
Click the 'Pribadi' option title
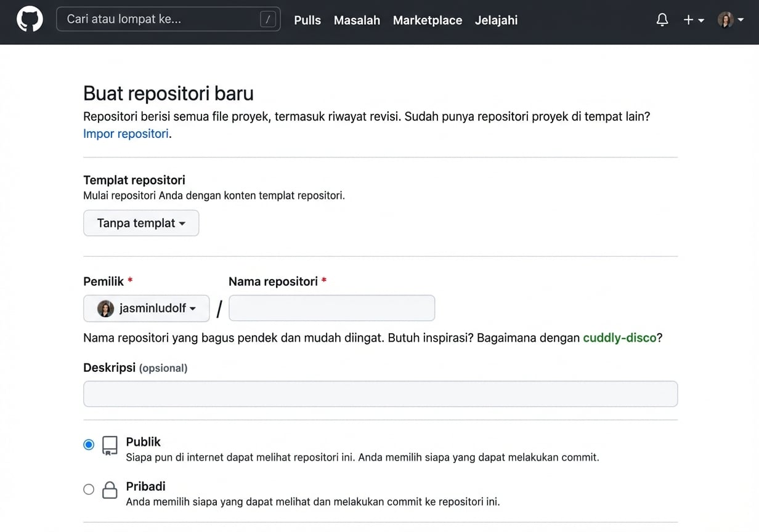coord(145,486)
